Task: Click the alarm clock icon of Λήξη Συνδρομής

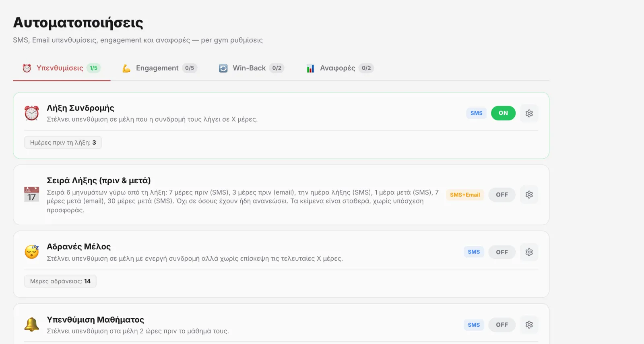Action: pos(32,113)
